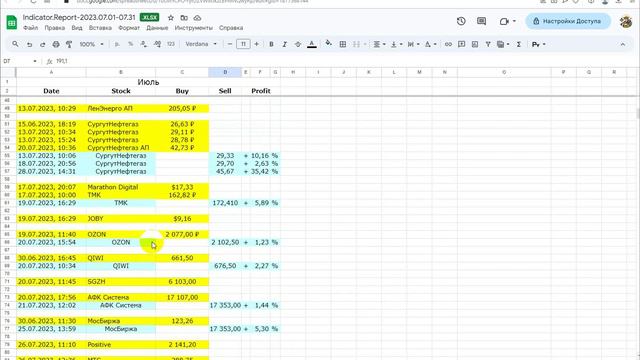The image size is (640, 360).
Task: Toggle italic formatting
Action: click(x=284, y=44)
